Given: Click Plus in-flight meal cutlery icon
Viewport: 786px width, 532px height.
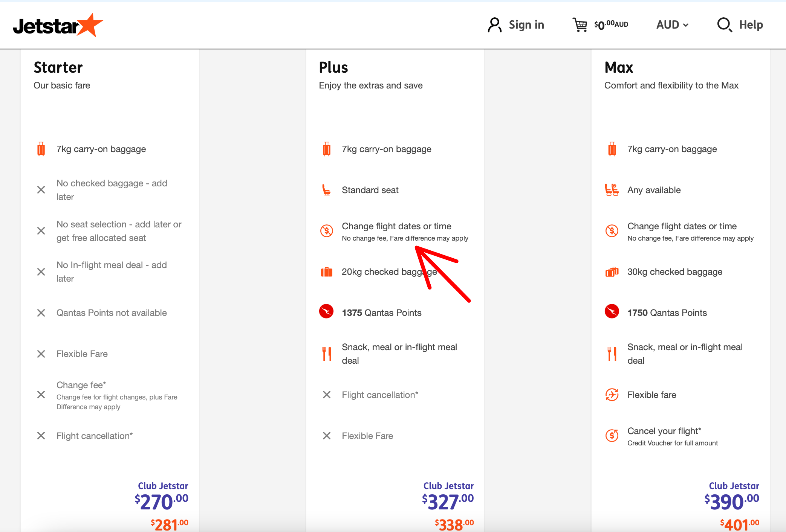Looking at the screenshot, I should 327,354.
